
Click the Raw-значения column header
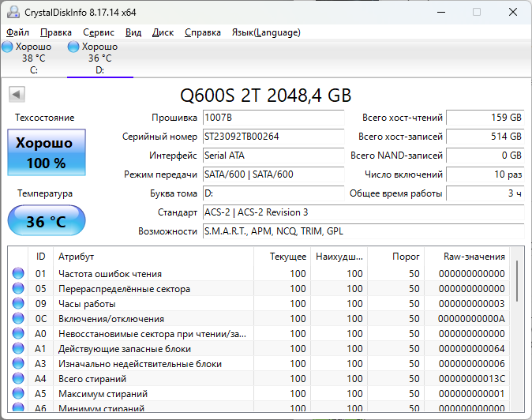click(466, 257)
